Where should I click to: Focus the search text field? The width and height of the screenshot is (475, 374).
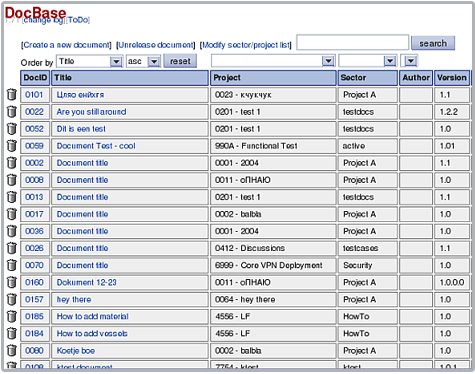[353, 42]
